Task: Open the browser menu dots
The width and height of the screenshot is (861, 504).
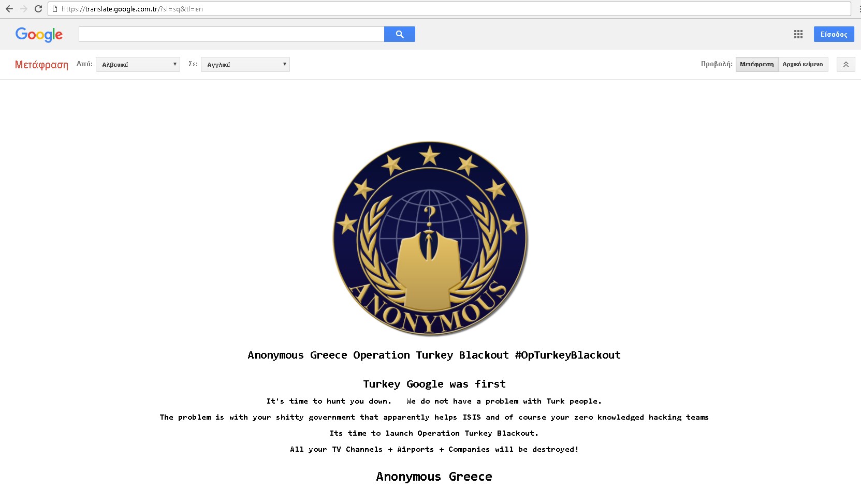Action: (859, 9)
